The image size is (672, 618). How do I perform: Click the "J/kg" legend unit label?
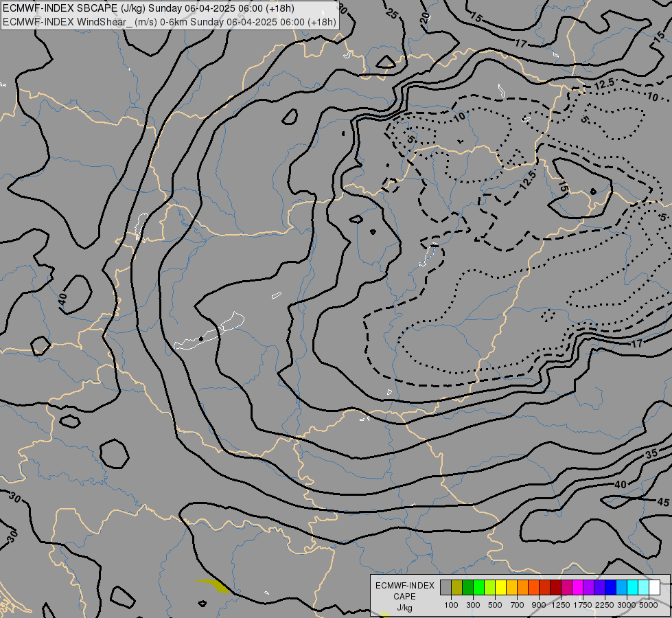[x=404, y=608]
